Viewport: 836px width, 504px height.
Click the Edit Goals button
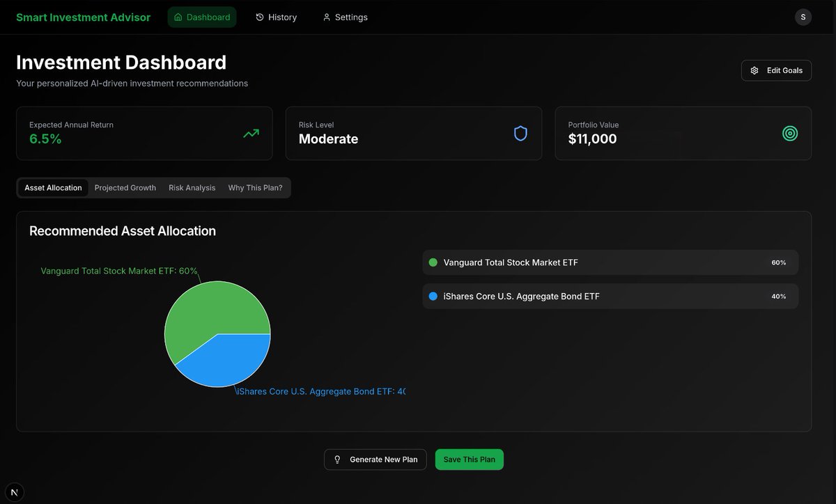pyautogui.click(x=776, y=70)
